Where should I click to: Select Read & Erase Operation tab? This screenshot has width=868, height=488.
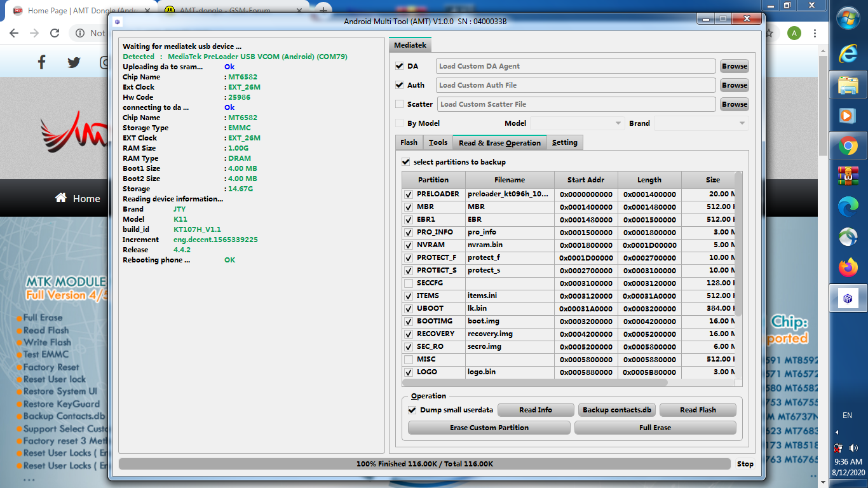click(499, 143)
